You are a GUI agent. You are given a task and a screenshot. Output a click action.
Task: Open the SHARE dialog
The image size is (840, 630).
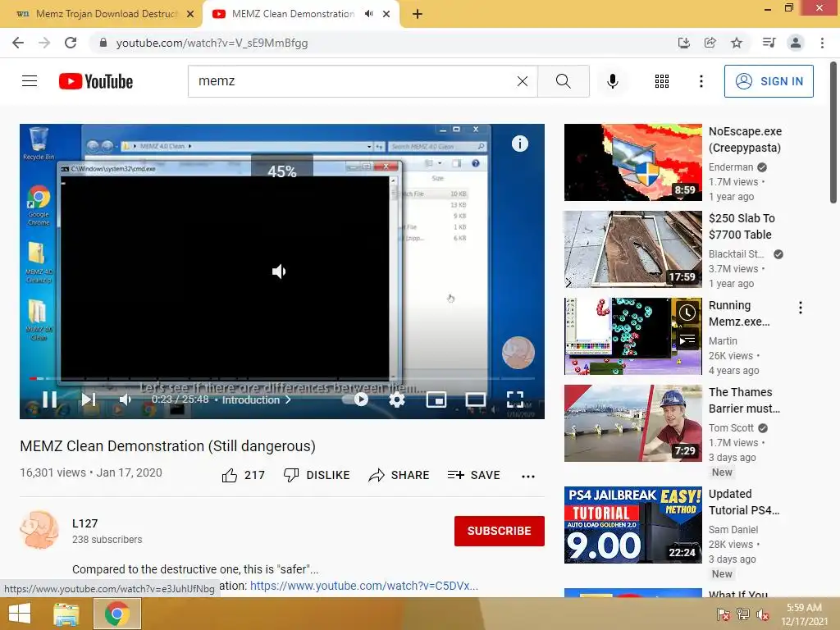(399, 475)
